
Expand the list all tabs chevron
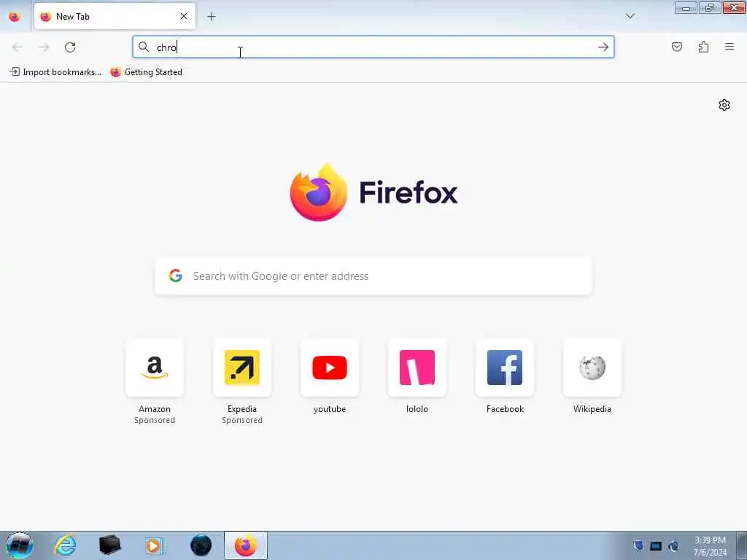[x=630, y=16]
